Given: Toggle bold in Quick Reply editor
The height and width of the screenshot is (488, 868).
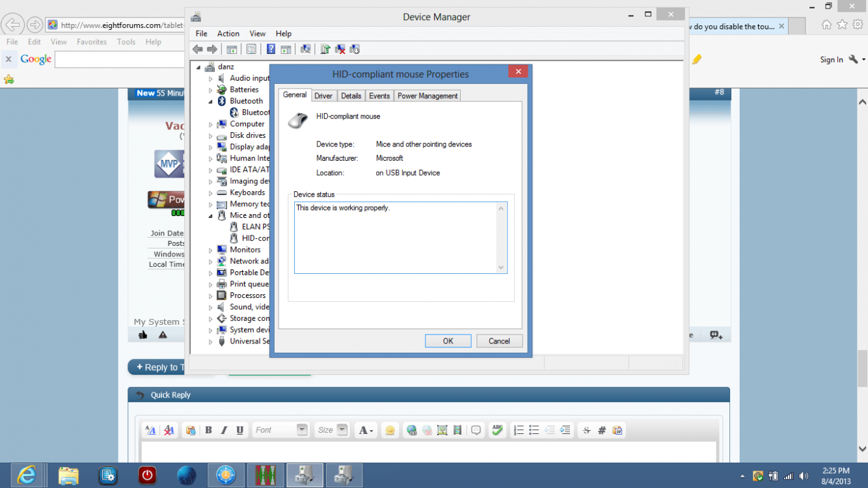Looking at the screenshot, I should pyautogui.click(x=209, y=430).
